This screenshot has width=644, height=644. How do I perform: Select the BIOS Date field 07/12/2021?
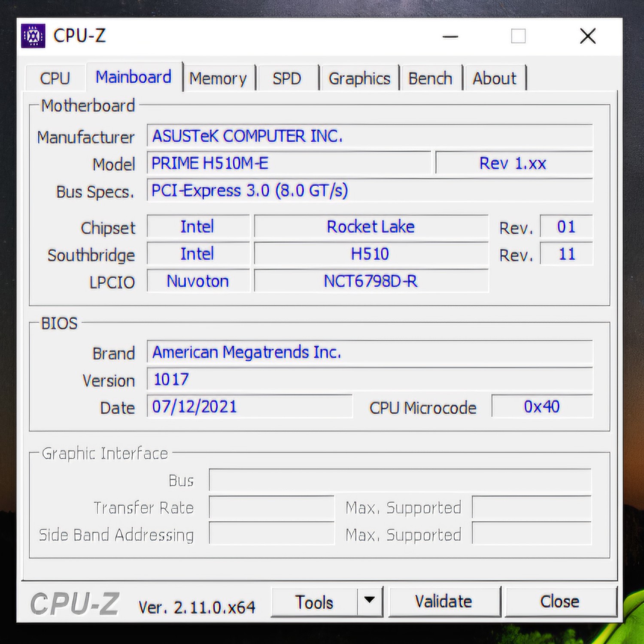pos(249,407)
